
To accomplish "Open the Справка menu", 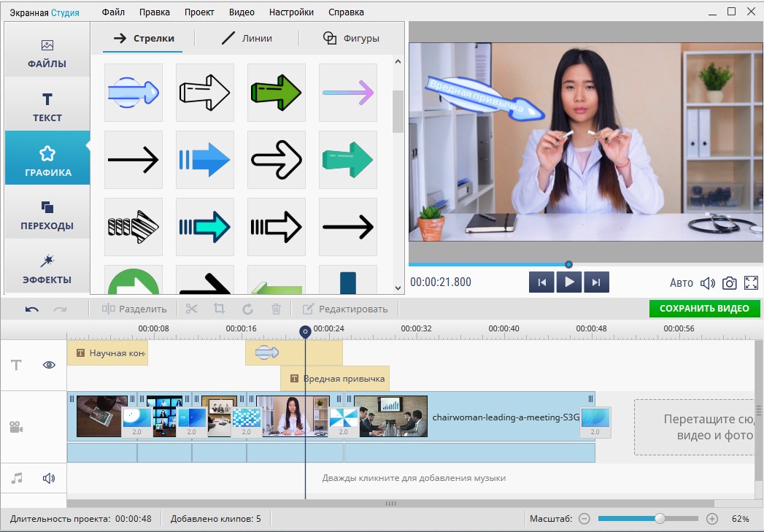I will [346, 12].
